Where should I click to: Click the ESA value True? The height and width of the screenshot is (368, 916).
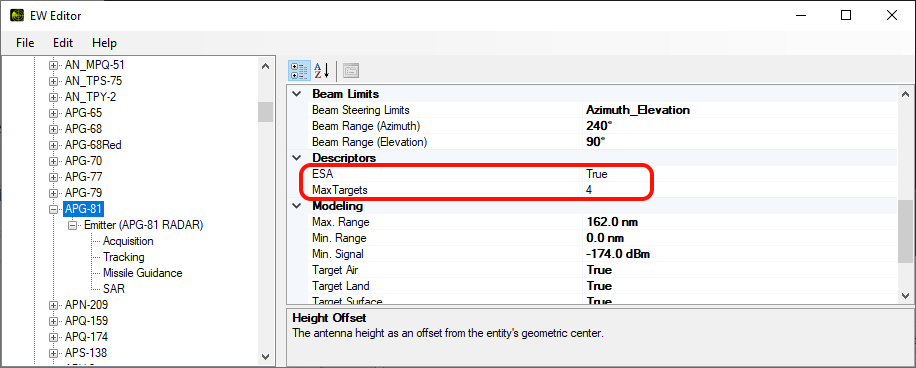pyautogui.click(x=597, y=173)
